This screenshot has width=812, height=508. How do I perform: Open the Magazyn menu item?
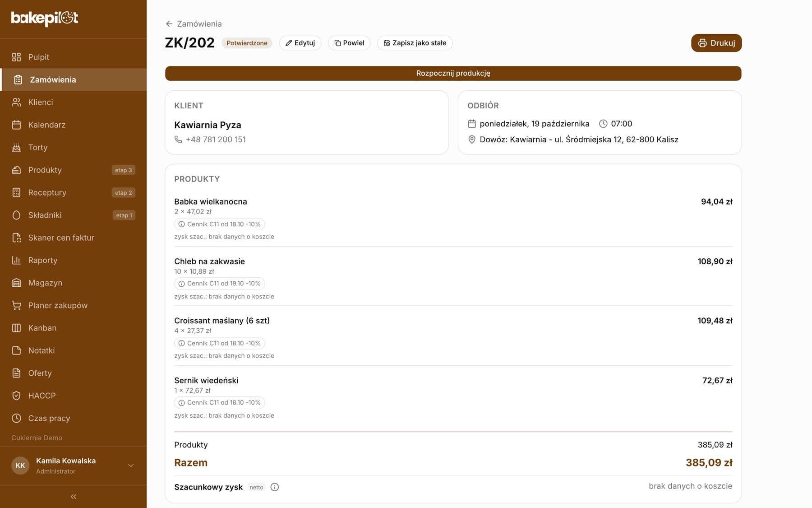coord(74,283)
